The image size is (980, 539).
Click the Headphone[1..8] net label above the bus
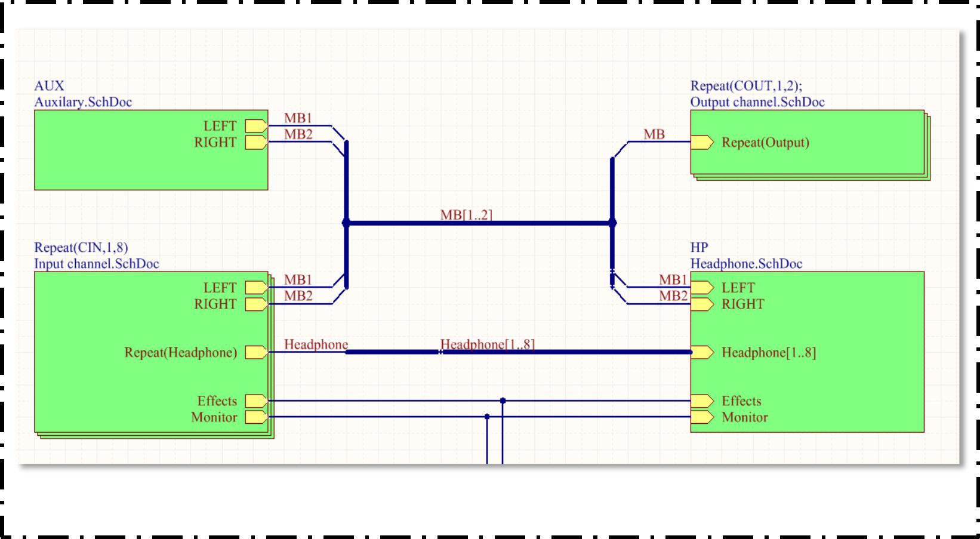[x=487, y=344]
